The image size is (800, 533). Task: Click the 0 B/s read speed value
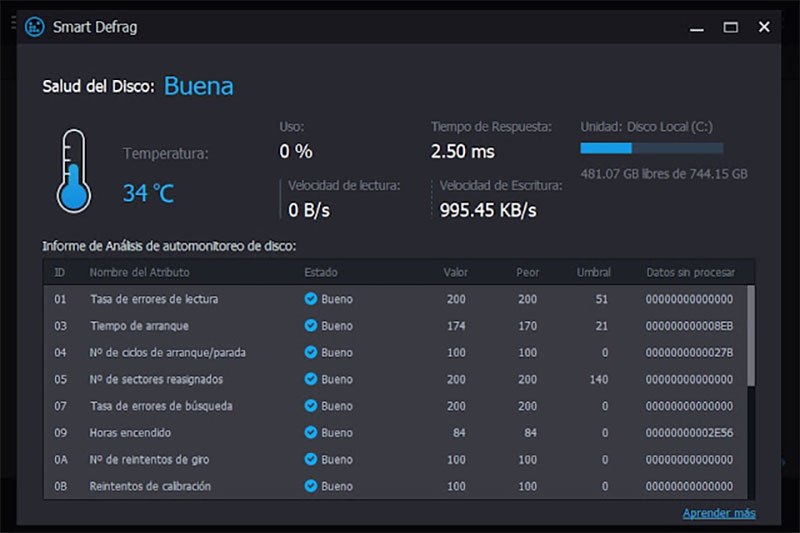click(309, 210)
